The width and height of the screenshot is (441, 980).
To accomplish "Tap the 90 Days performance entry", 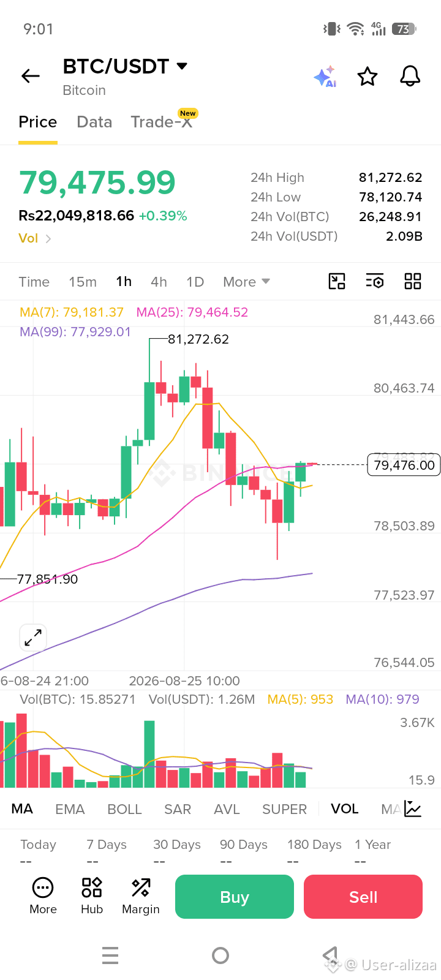I will [244, 852].
